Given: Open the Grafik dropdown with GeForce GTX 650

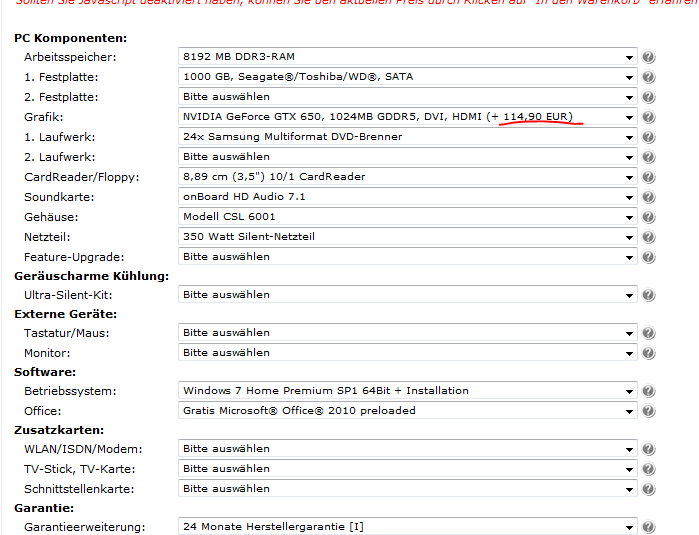Looking at the screenshot, I should 407,117.
